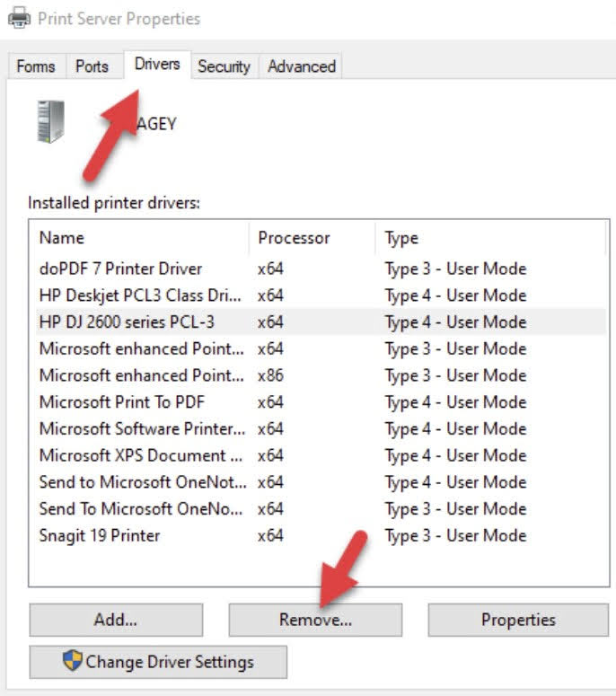Select Microsoft XPS Document ... driver
Image resolution: width=616 pixels, height=696 pixels.
coord(321,455)
